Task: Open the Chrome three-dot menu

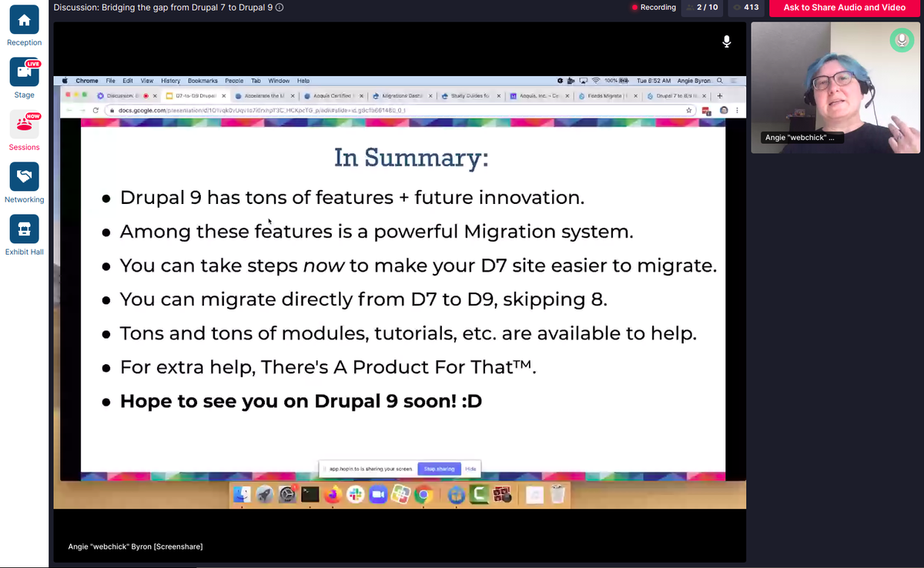Action: click(737, 110)
